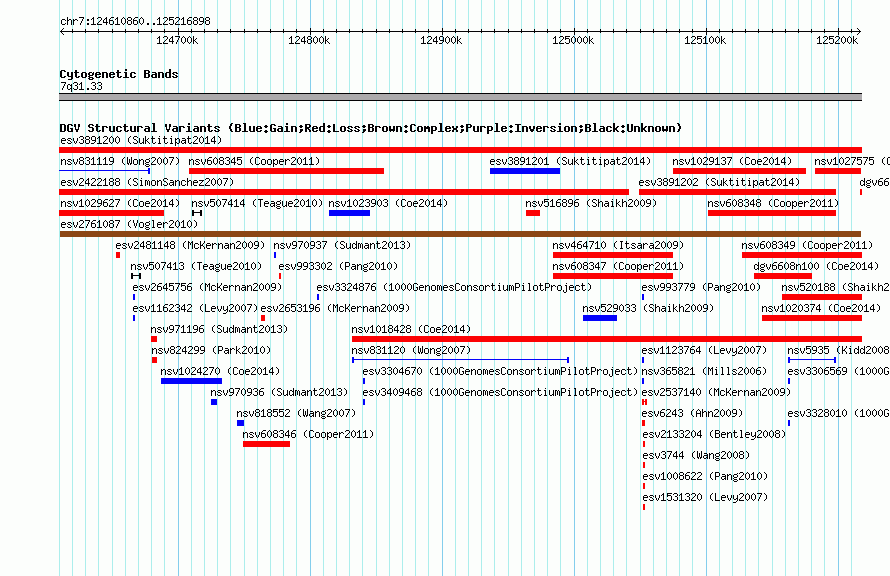Click the esv3891202 (Suktitipat2014) label

click(719, 182)
